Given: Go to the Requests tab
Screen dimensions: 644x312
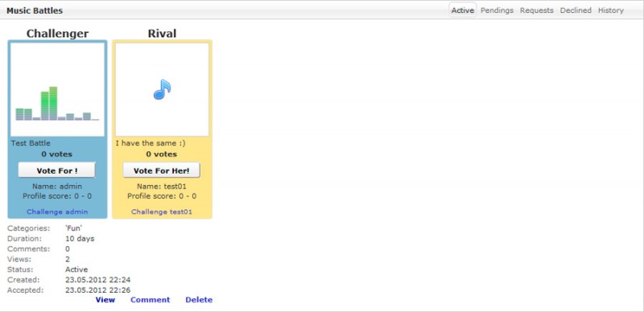Looking at the screenshot, I should pyautogui.click(x=536, y=10).
